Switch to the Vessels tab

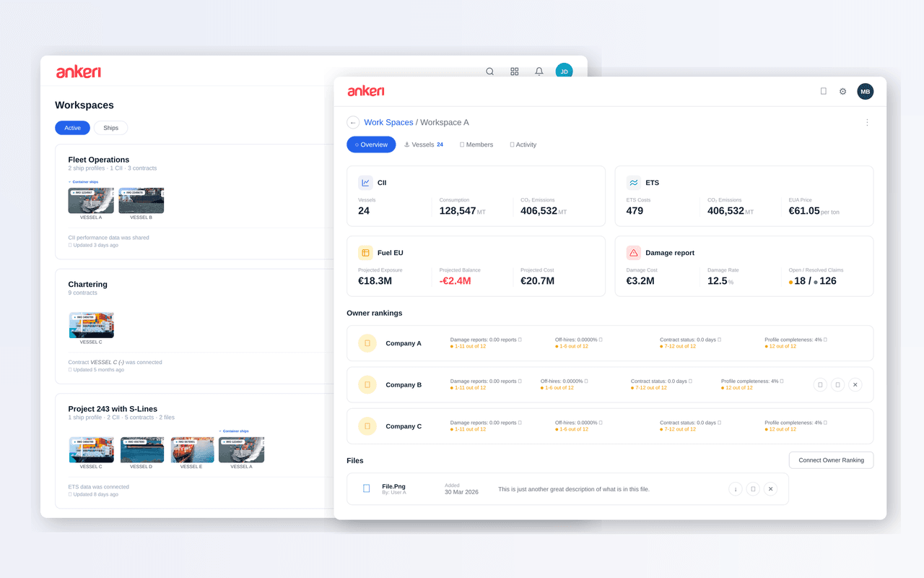pyautogui.click(x=424, y=144)
